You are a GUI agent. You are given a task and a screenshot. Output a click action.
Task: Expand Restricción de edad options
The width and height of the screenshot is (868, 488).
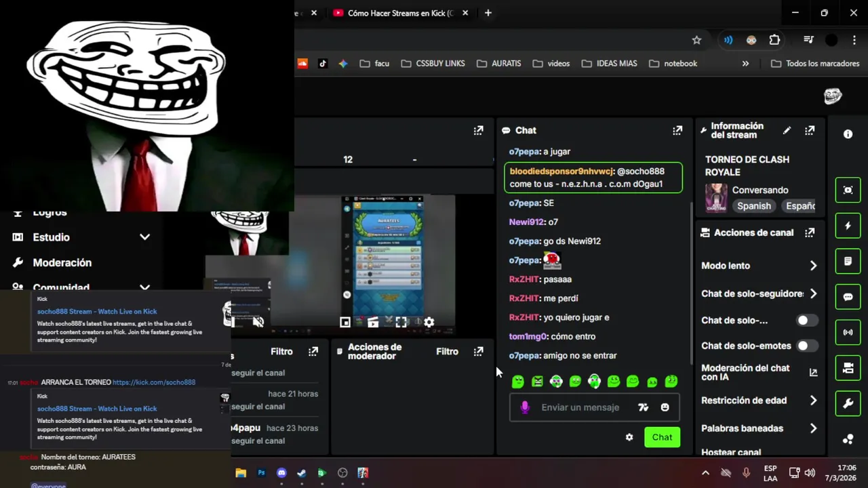[x=813, y=401]
